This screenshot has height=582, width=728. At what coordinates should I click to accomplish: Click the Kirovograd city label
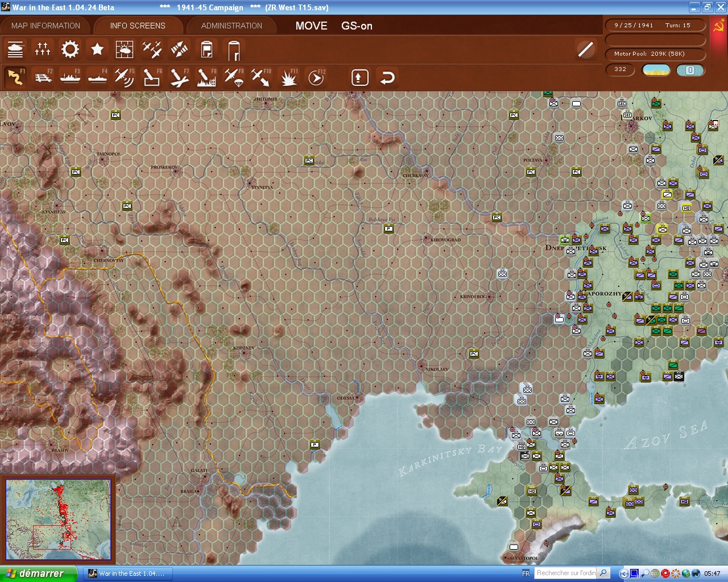(445, 240)
